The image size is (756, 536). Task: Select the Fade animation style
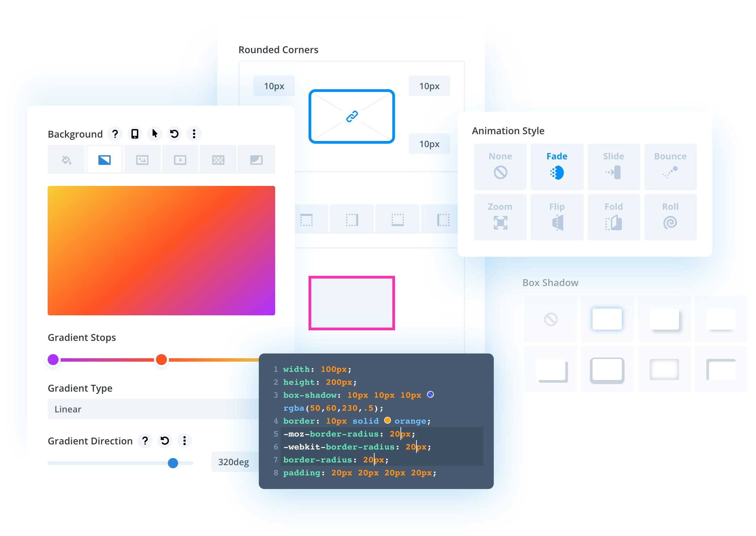[x=555, y=165]
